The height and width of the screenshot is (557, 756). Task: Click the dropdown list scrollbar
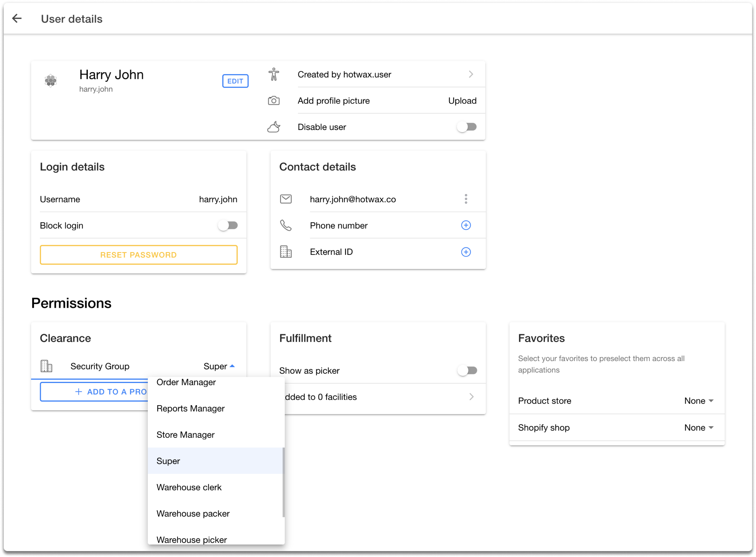283,481
